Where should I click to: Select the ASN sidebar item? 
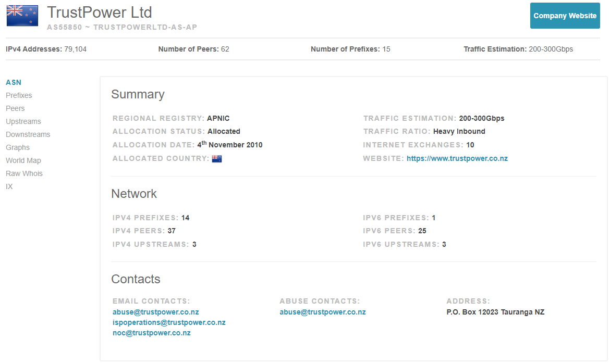point(14,82)
